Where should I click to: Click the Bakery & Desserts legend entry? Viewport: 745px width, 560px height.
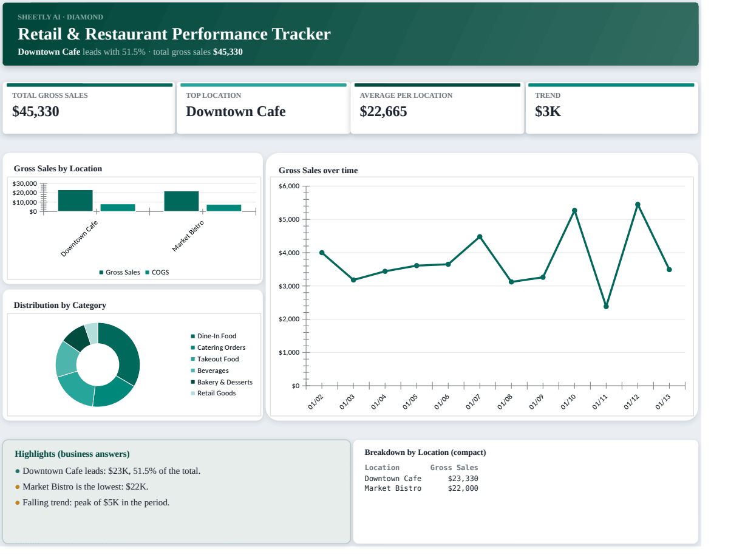pos(222,383)
